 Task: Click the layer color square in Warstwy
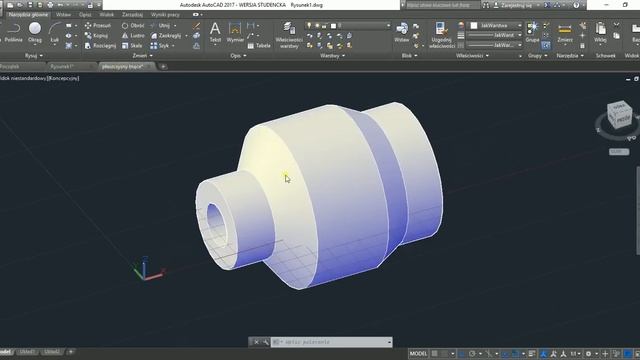(333, 26)
